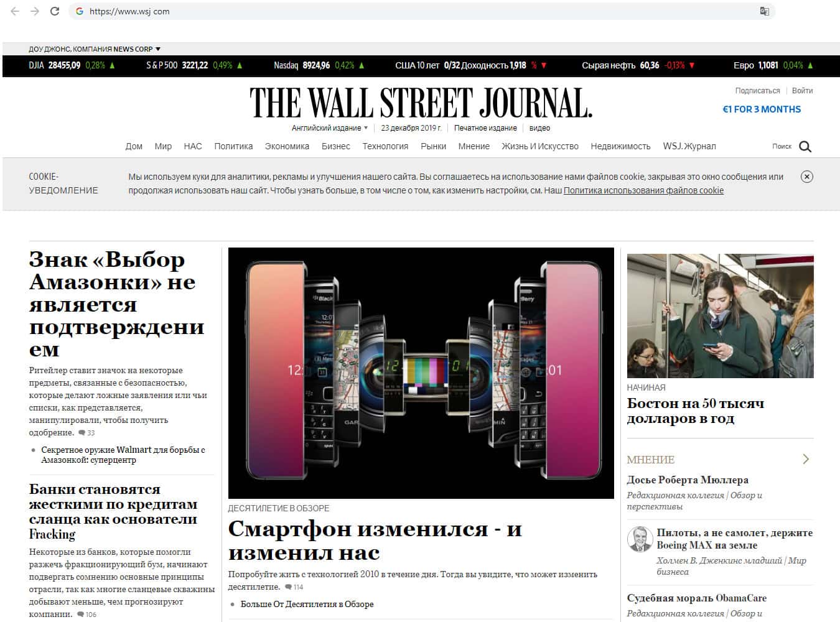The image size is (840, 622).
Task: Click the НАЧИНАЯ label above Boston headline
Action: coord(646,388)
